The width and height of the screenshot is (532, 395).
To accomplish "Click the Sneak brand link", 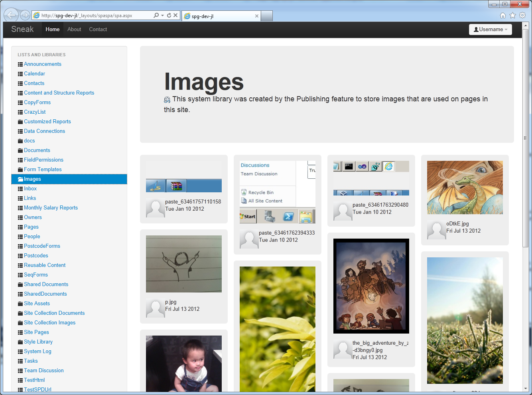I will pos(22,29).
